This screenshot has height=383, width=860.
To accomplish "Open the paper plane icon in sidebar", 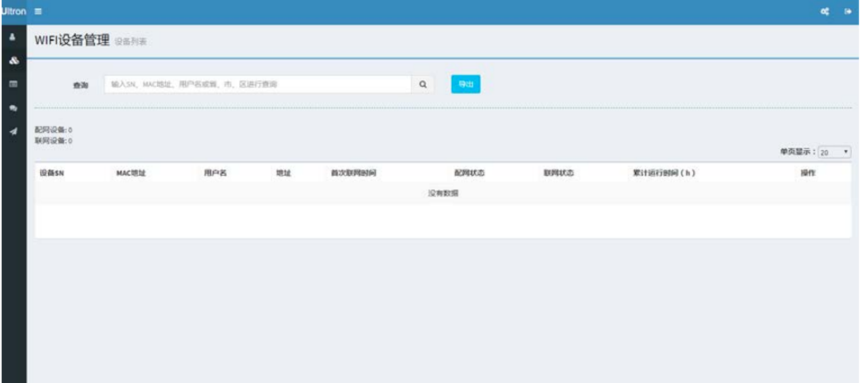I will (x=13, y=132).
